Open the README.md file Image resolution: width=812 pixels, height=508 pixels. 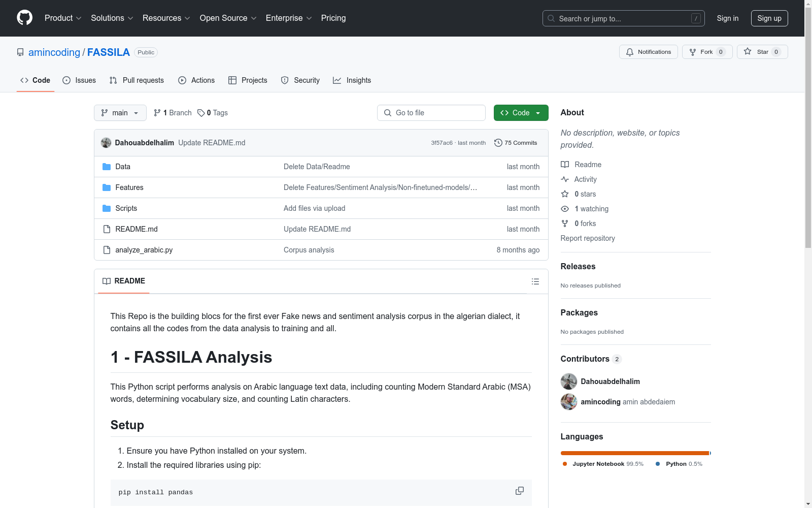(137, 229)
